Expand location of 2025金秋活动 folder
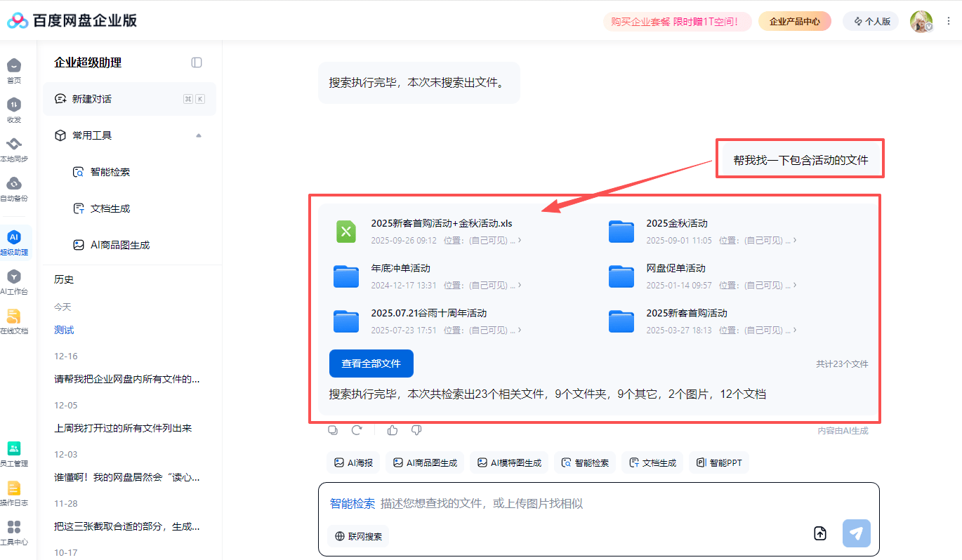 [794, 240]
